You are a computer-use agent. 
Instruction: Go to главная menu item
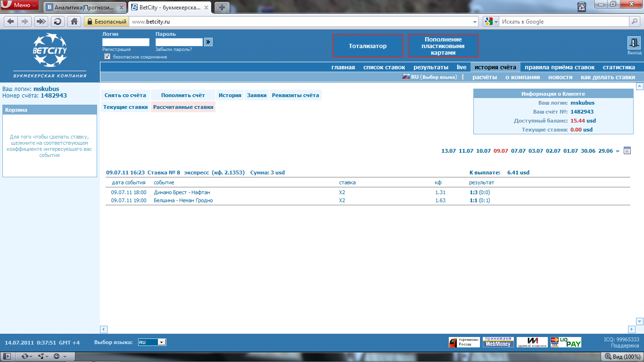(343, 67)
